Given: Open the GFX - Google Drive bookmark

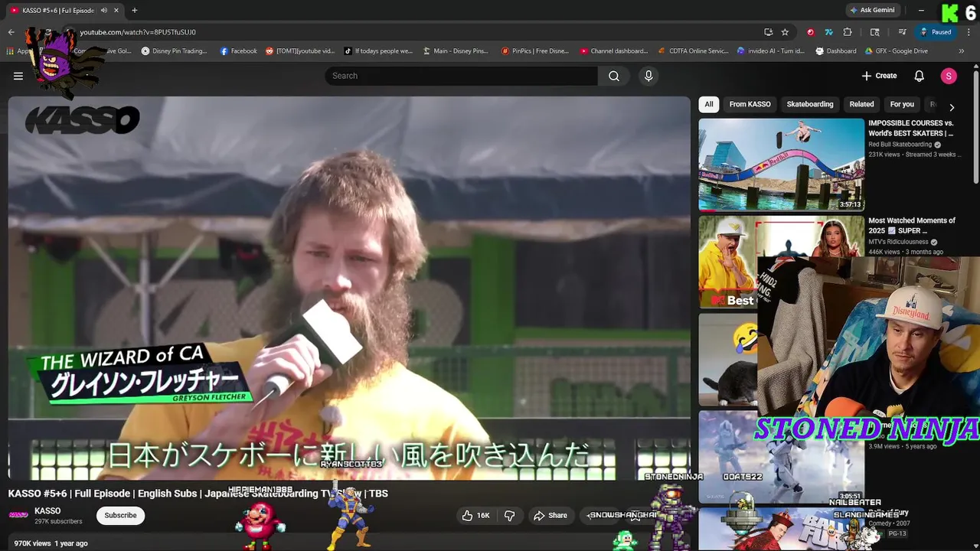Looking at the screenshot, I should click(x=897, y=51).
